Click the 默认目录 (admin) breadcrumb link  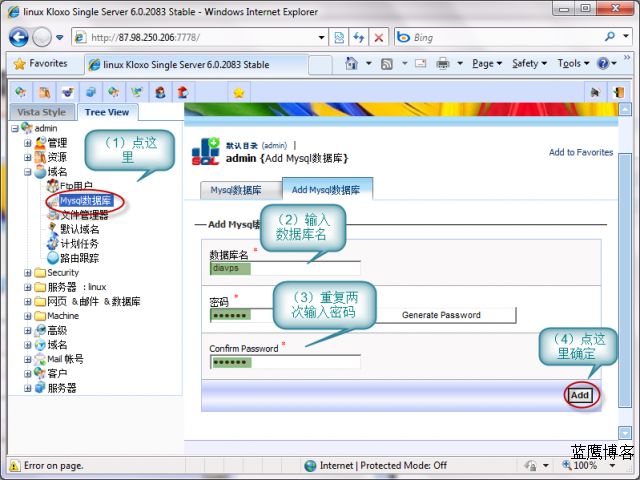[256, 145]
